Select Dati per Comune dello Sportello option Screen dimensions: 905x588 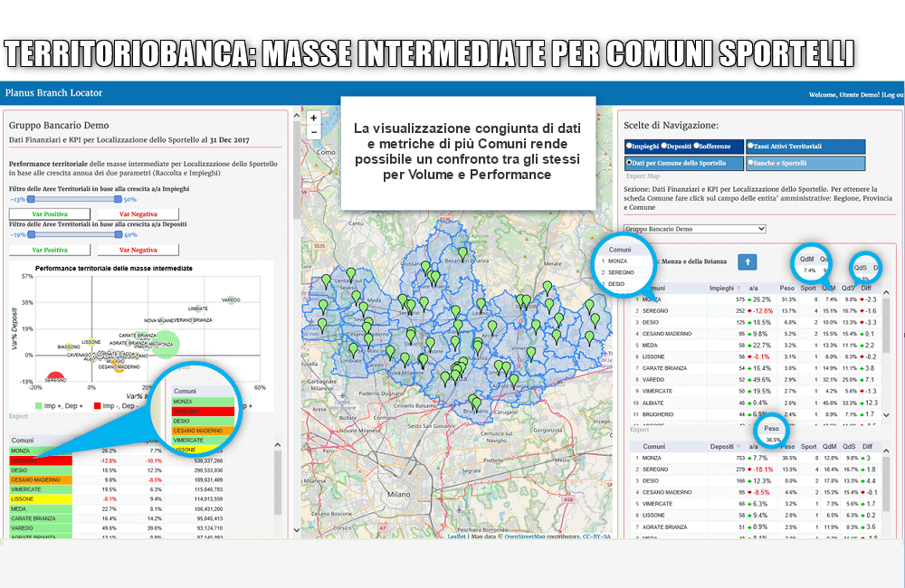tap(684, 164)
